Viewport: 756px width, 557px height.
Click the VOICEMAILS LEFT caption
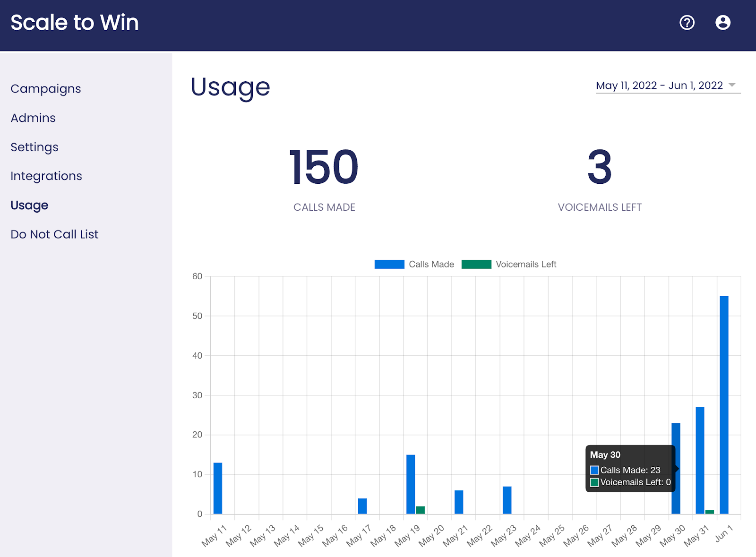pos(600,207)
